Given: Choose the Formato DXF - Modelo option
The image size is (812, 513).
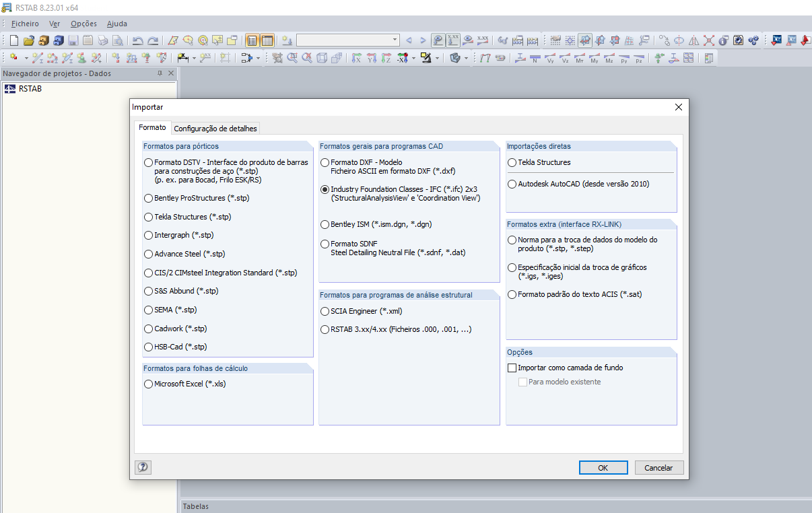Looking at the screenshot, I should [325, 162].
